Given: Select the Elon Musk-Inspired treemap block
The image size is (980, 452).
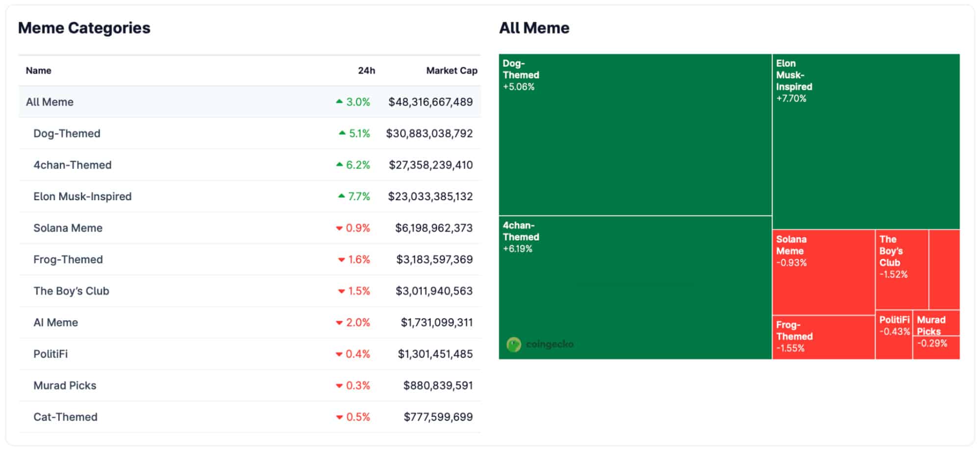Looking at the screenshot, I should pyautogui.click(x=866, y=142).
